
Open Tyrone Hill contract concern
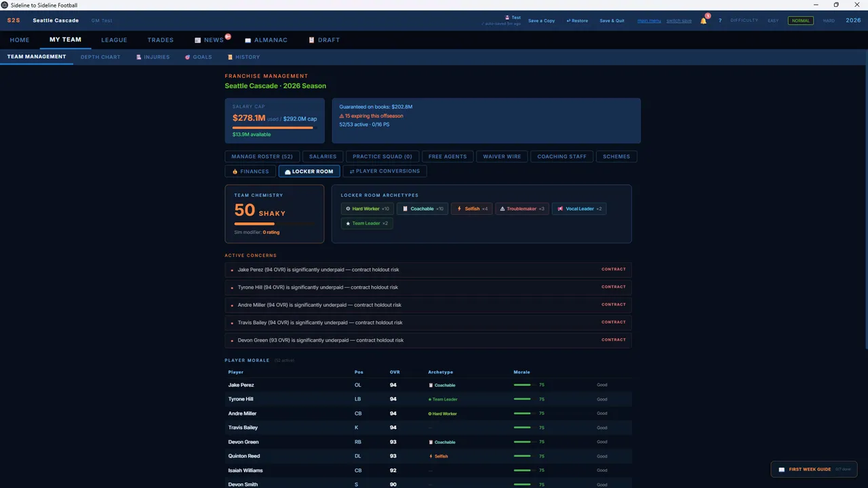coord(428,287)
